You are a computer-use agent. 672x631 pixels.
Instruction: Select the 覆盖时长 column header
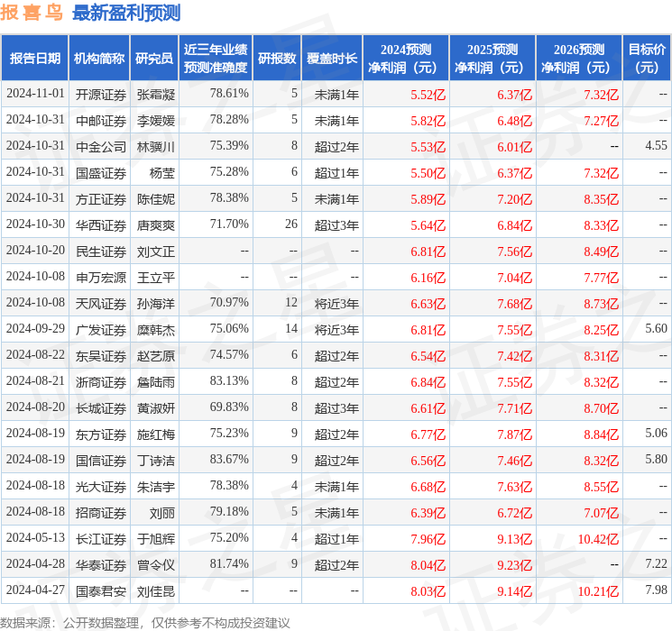(331, 58)
